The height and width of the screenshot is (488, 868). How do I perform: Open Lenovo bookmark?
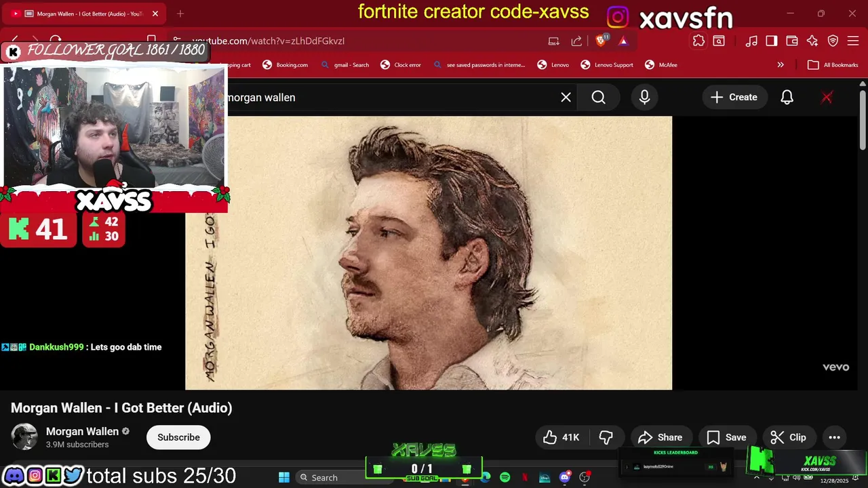point(553,65)
